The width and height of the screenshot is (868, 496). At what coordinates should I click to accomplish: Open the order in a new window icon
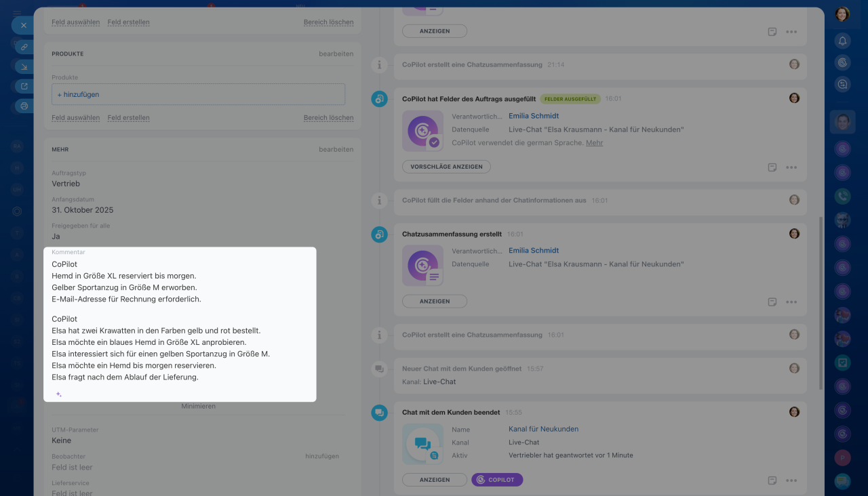(24, 86)
